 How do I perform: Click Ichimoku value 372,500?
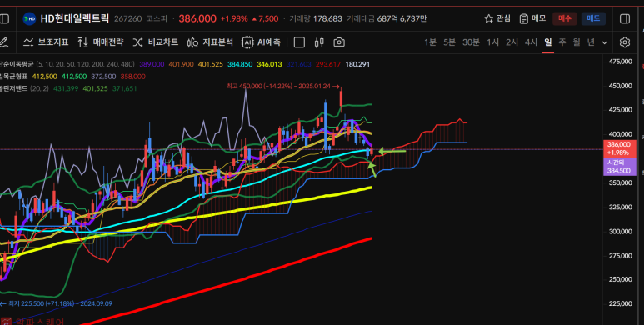(x=103, y=77)
